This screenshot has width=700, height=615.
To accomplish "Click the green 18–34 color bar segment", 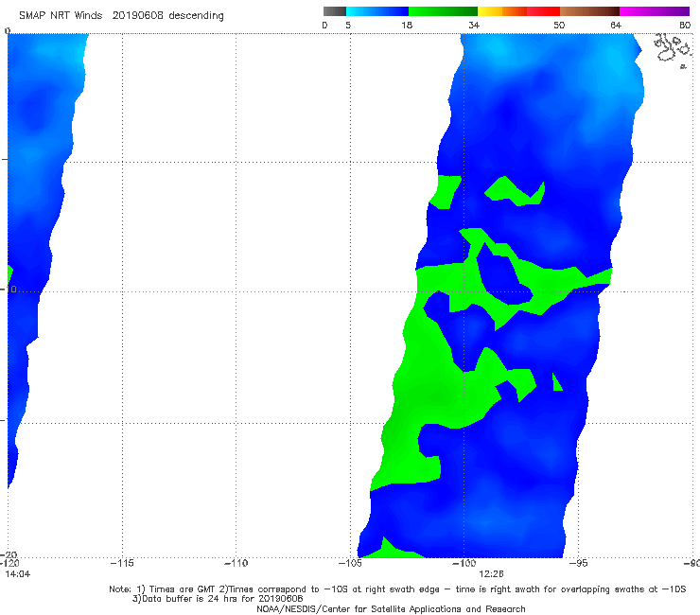I will (443, 11).
